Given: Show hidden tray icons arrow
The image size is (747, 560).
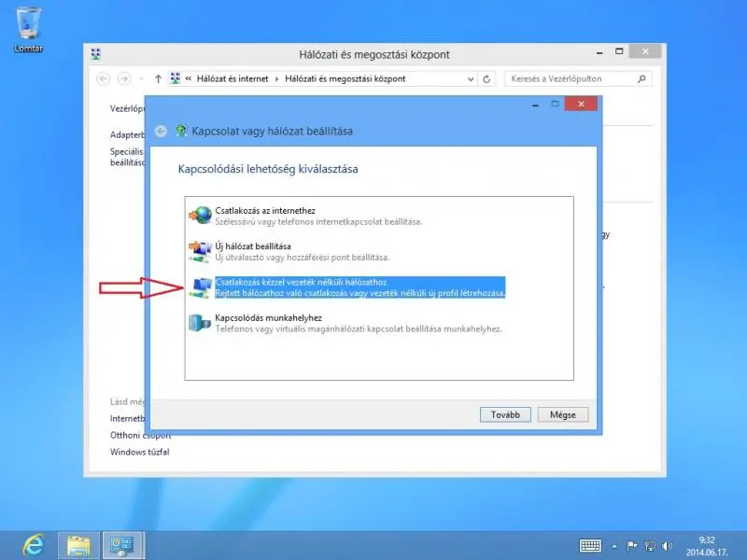Looking at the screenshot, I should (616, 545).
